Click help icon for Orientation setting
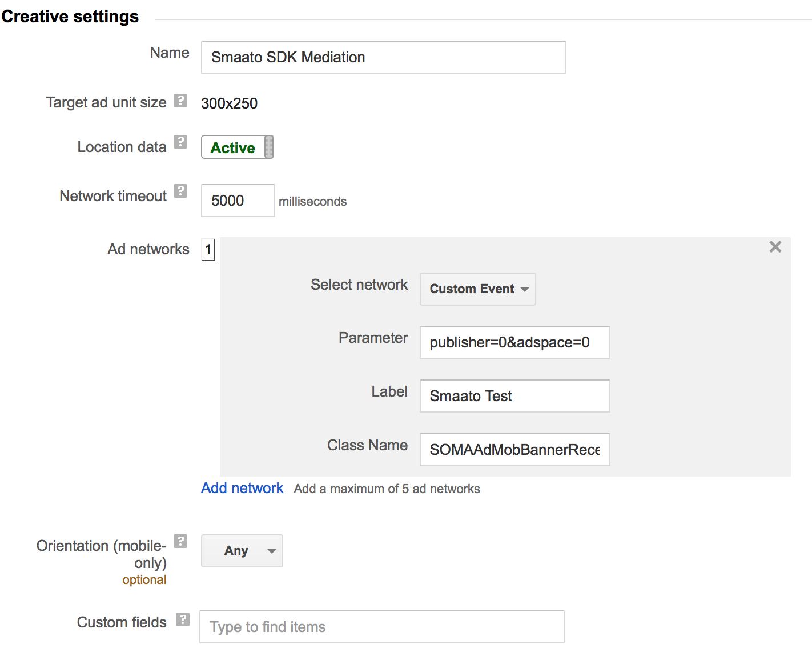This screenshot has width=812, height=656. point(180,541)
